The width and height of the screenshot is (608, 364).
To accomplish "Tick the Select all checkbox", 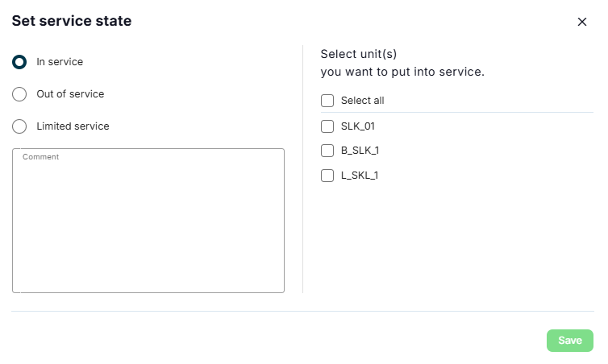I will tap(327, 101).
